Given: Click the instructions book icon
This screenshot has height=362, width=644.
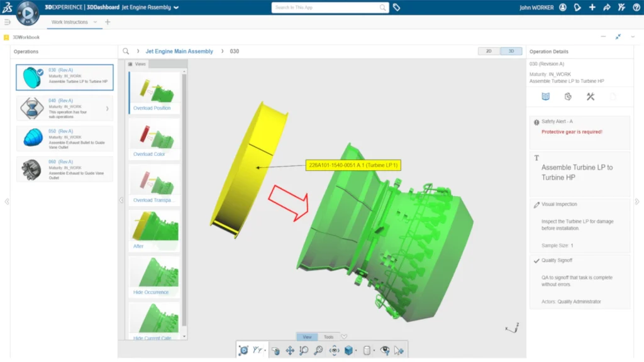Looking at the screenshot, I should 546,96.
